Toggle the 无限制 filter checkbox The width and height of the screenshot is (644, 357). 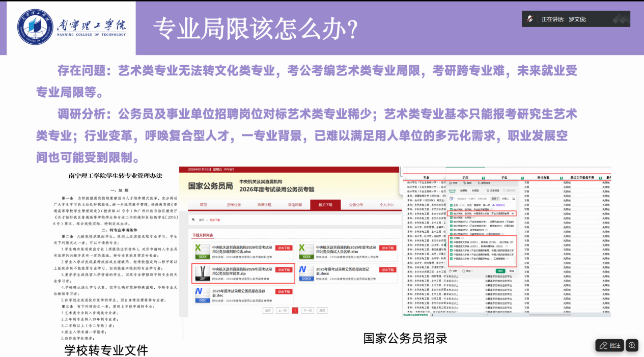coord(451,238)
